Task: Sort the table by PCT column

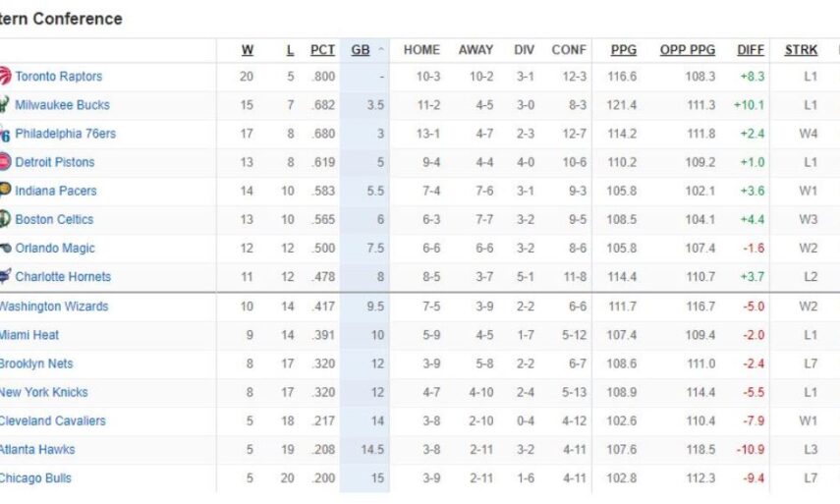Action: (322, 50)
